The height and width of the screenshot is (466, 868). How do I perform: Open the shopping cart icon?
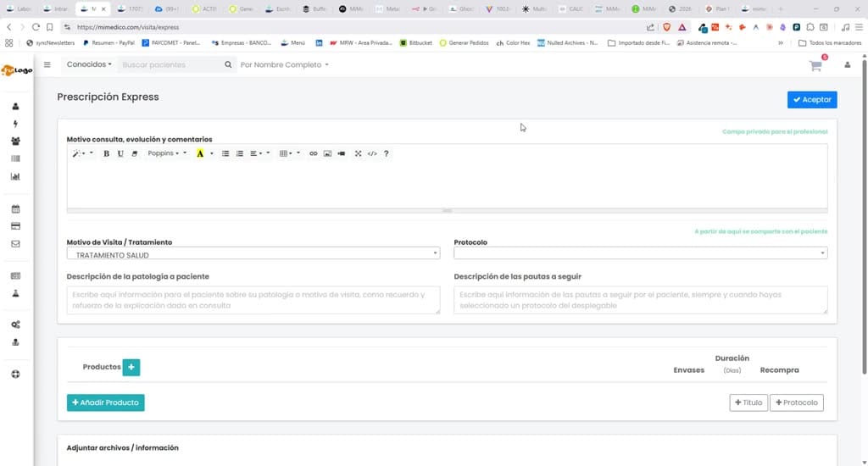click(x=815, y=66)
